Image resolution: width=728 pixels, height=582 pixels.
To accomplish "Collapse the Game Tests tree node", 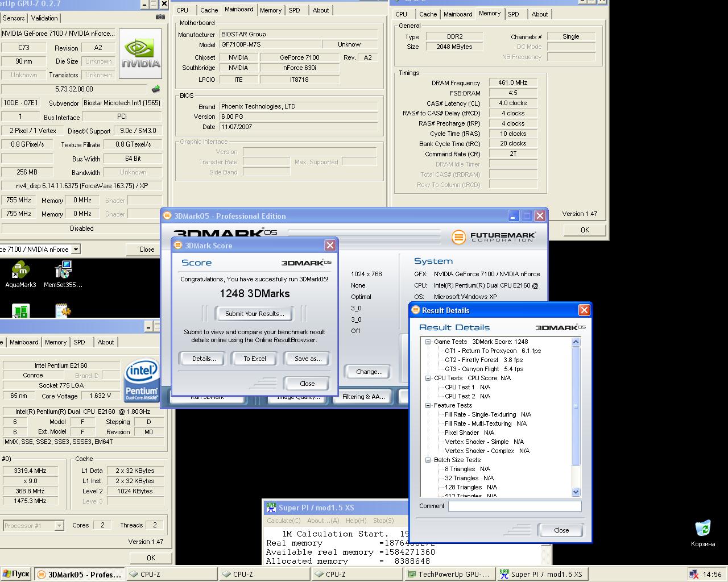I will (x=428, y=342).
